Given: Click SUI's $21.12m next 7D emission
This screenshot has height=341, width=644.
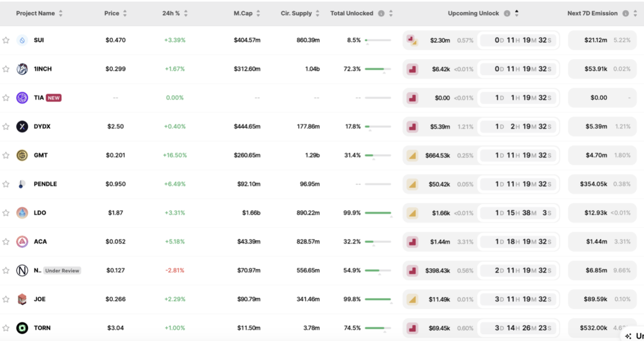Looking at the screenshot, I should tap(595, 40).
